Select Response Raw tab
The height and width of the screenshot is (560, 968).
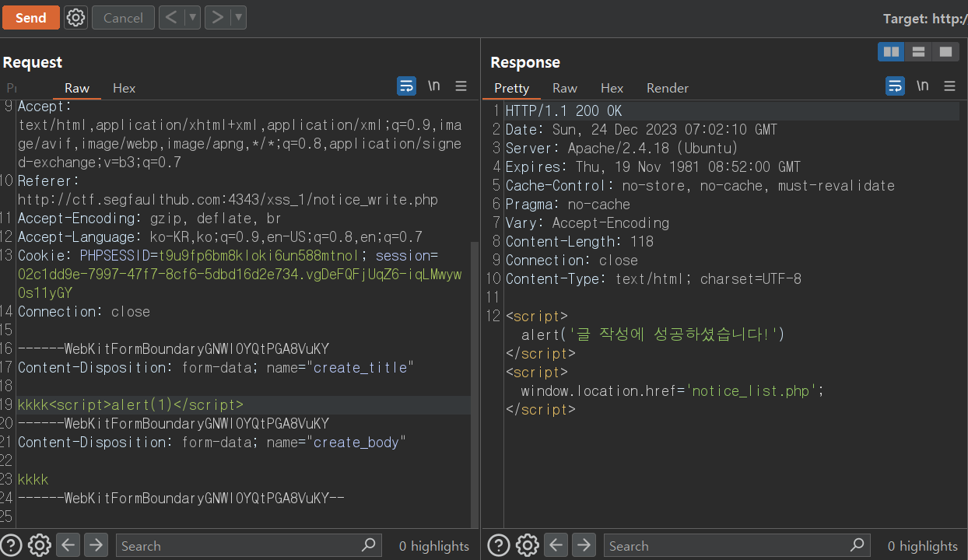(565, 88)
